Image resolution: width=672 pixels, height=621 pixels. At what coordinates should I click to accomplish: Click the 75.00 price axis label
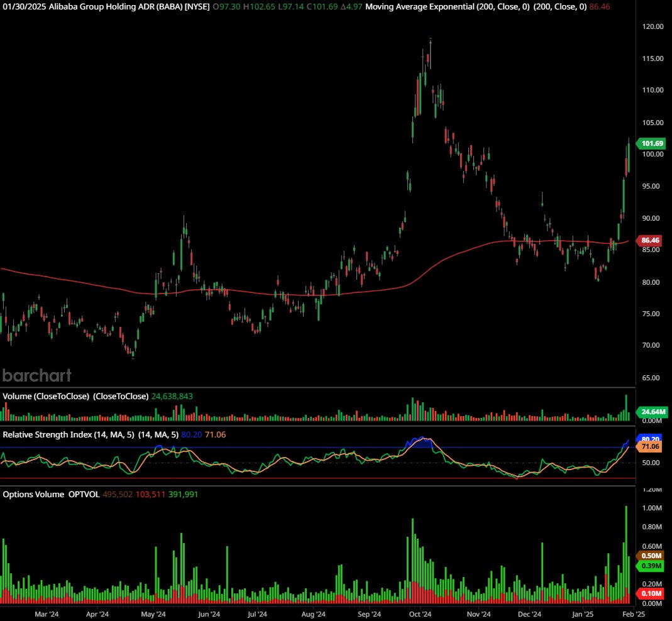[651, 314]
